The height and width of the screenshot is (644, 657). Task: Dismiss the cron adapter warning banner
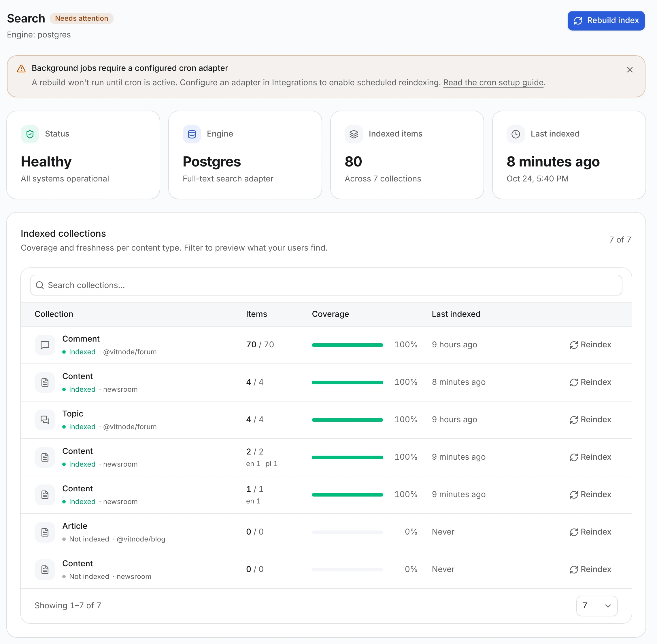click(x=629, y=70)
